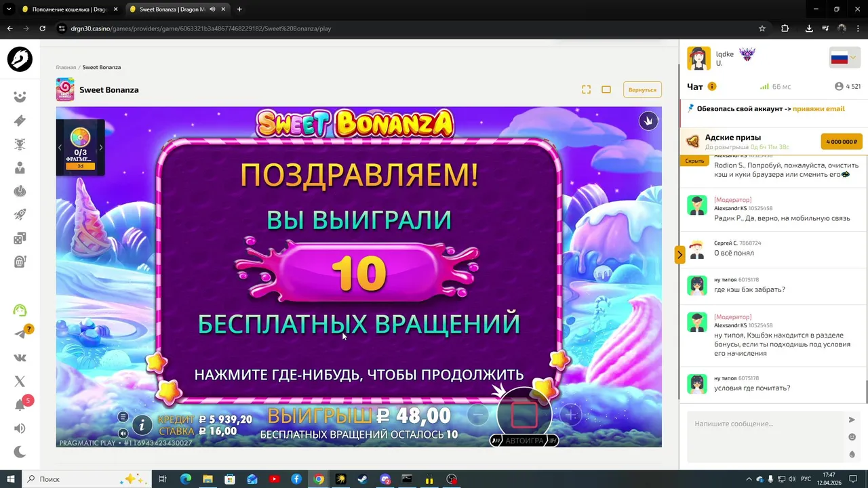868x488 pixels.
Task: Open the browser downloads icon
Action: coord(809,28)
